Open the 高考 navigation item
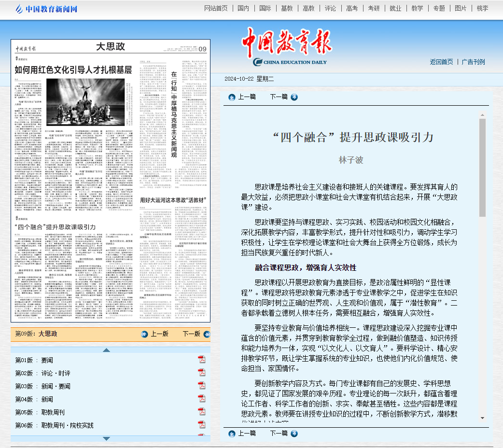Viewport: 503px width, 448px height. pos(352,8)
